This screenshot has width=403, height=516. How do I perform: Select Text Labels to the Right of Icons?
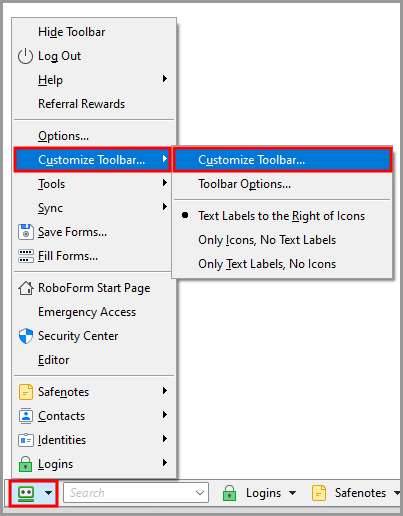pyautogui.click(x=282, y=216)
